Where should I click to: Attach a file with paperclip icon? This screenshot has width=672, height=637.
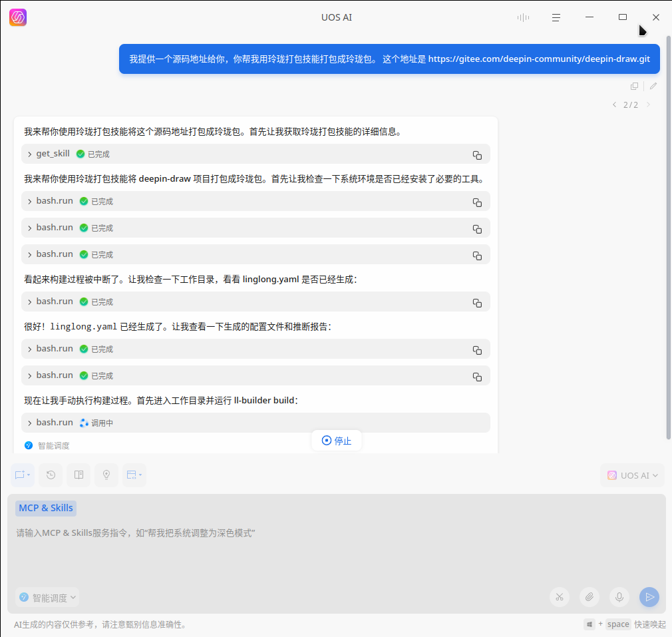tap(589, 597)
